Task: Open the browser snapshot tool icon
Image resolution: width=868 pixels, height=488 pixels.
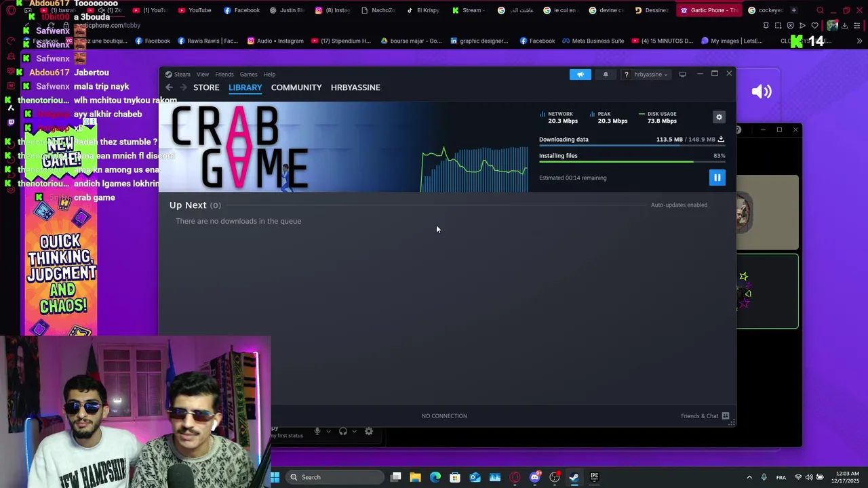Action: (778, 26)
